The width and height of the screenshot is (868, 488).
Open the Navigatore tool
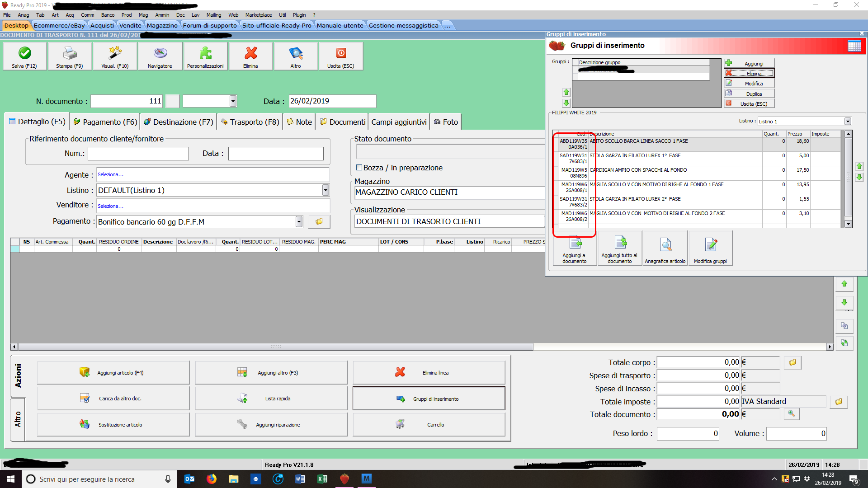point(160,56)
